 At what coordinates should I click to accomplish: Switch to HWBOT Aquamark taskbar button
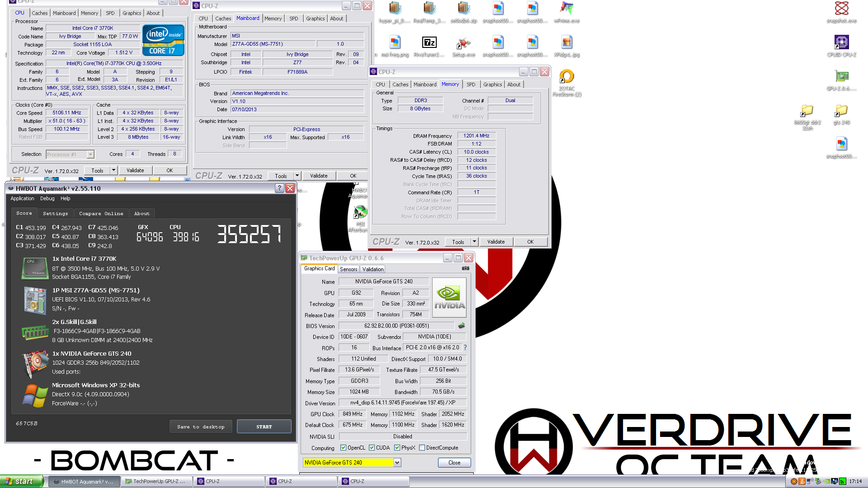pyautogui.click(x=84, y=481)
